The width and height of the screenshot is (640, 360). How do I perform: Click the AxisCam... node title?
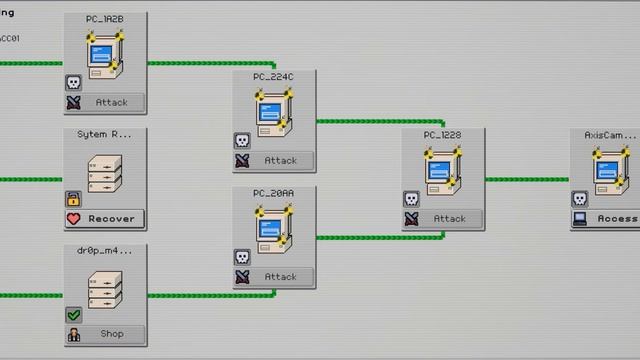(x=610, y=135)
